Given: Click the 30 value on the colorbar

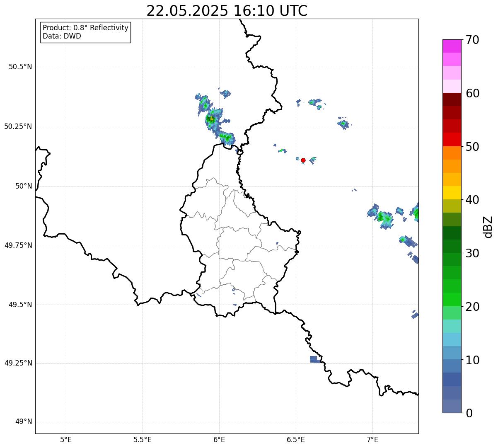Looking at the screenshot, I should tap(472, 253).
